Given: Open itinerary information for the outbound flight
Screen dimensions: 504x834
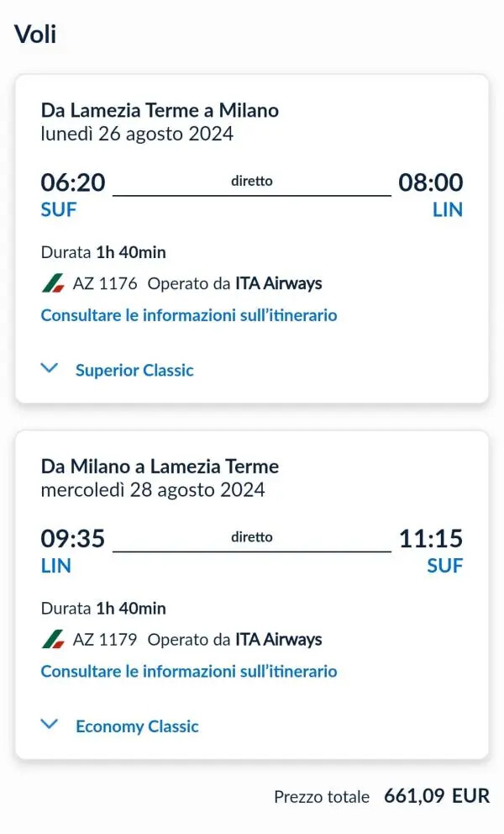Looking at the screenshot, I should pyautogui.click(x=188, y=315).
